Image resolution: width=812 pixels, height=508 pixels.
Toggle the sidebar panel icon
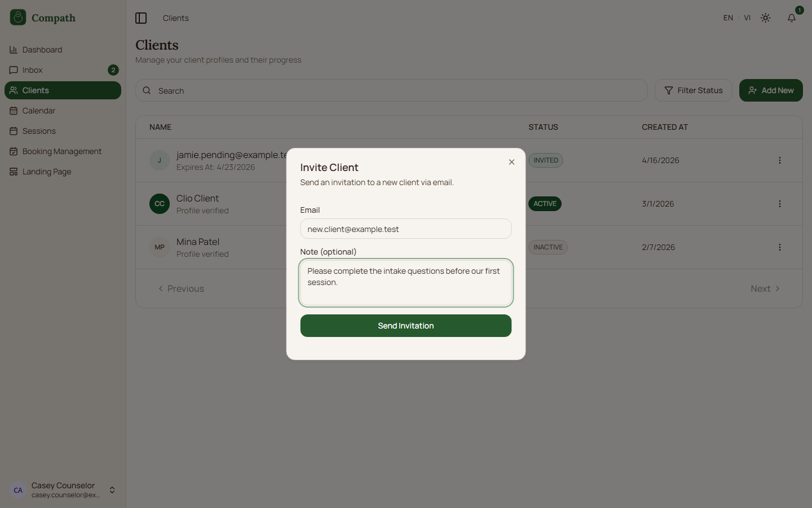(141, 18)
